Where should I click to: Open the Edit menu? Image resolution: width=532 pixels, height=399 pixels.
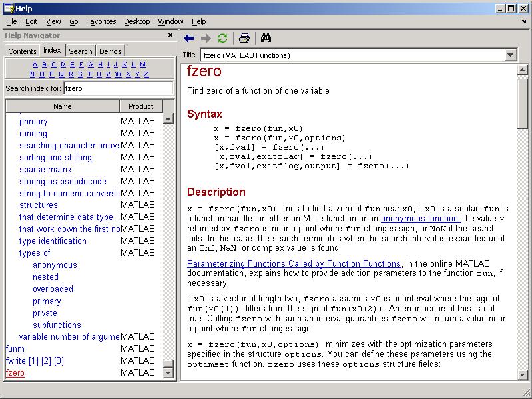tap(31, 21)
